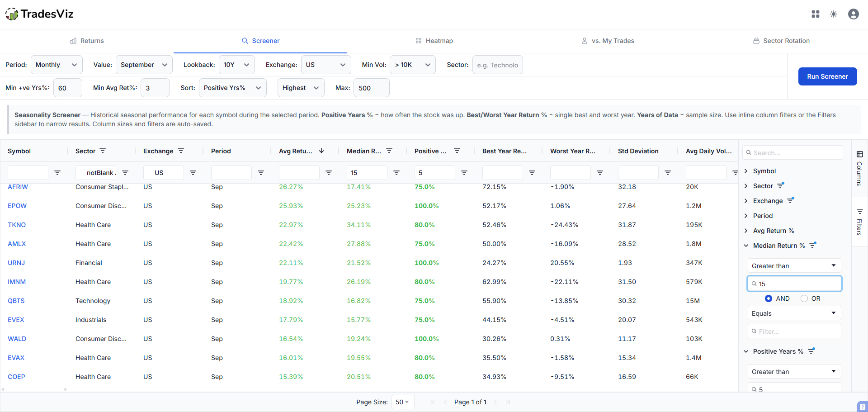Screen dimensions: 868x412
Task: Open the Positive Years floating filter icon
Action: coord(464,173)
